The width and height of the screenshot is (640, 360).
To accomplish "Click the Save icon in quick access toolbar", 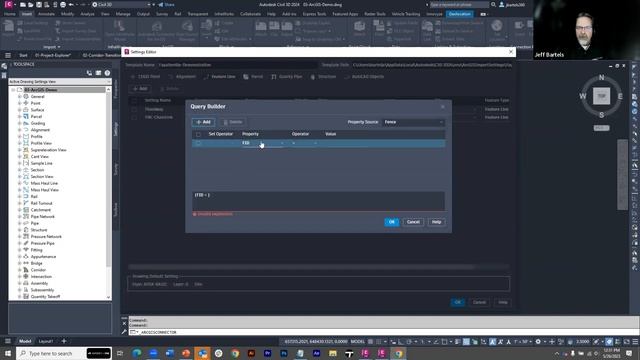I will point(38,4).
